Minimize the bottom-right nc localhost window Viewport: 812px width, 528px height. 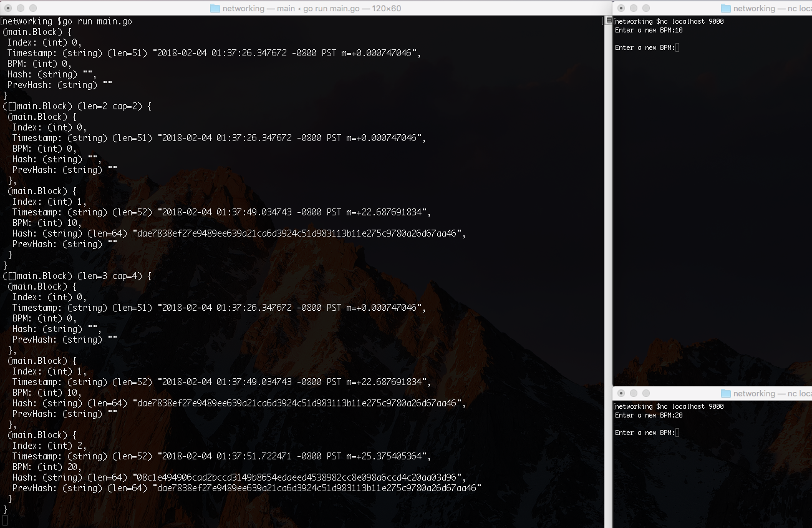click(x=634, y=393)
